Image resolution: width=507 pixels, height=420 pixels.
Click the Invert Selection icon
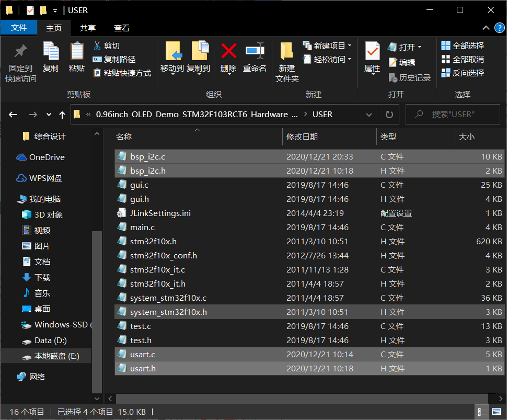pos(445,73)
